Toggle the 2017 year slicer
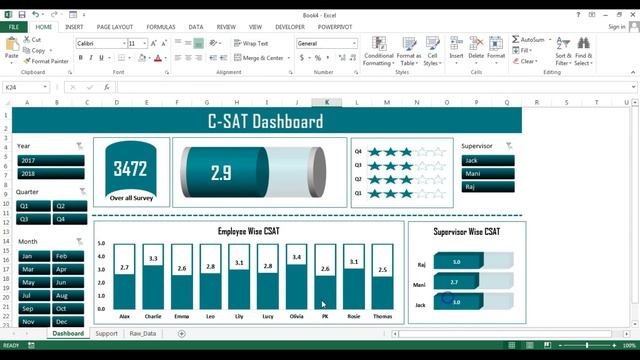This screenshot has width=640, height=360. click(51, 160)
